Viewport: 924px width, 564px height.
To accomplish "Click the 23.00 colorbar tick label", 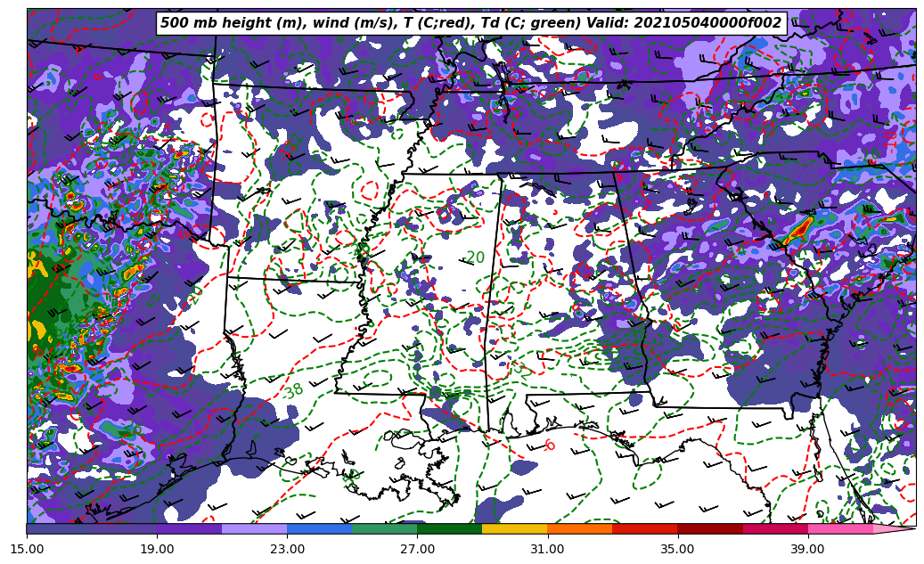I will tap(287, 549).
